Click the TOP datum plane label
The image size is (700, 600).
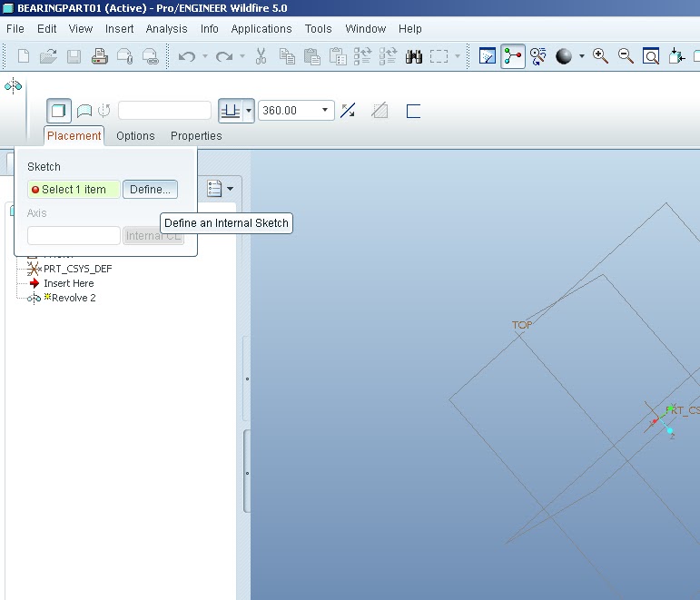[x=522, y=325]
